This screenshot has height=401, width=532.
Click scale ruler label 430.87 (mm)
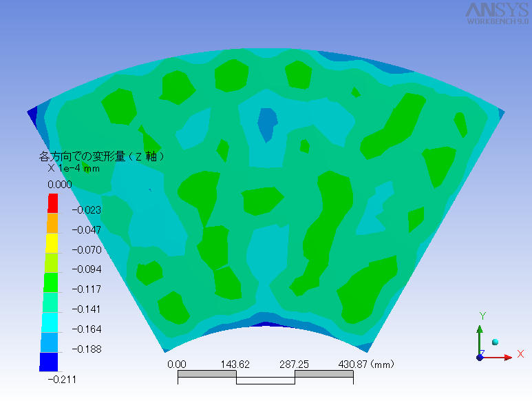point(366,364)
